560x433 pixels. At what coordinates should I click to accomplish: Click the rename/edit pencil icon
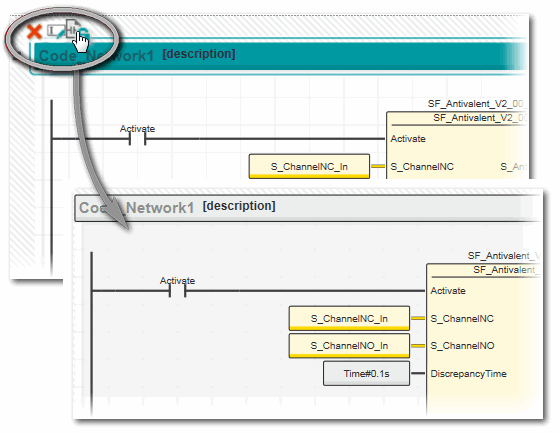click(x=56, y=32)
